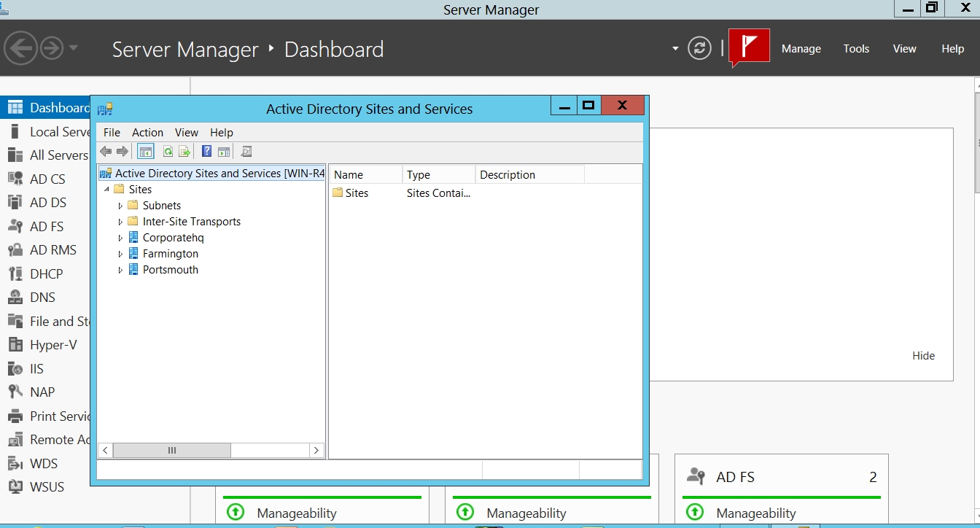Click the Hide link in the welcome panel
Screen dimensions: 980x528
(x=923, y=356)
